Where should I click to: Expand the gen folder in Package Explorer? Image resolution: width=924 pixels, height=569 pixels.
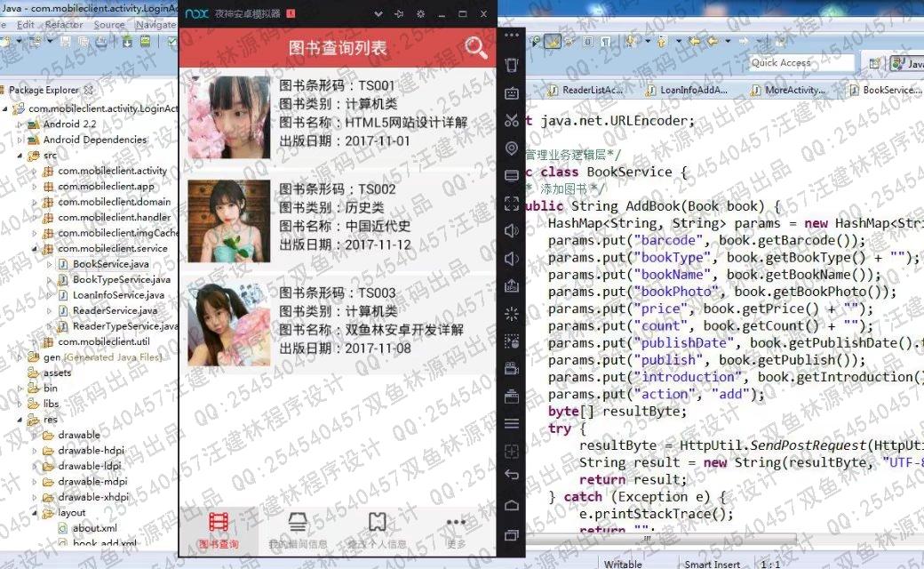[x=20, y=357]
